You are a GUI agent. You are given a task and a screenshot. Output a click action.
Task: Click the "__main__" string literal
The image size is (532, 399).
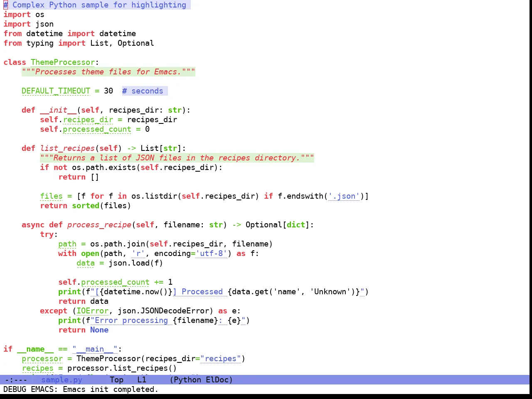95,349
